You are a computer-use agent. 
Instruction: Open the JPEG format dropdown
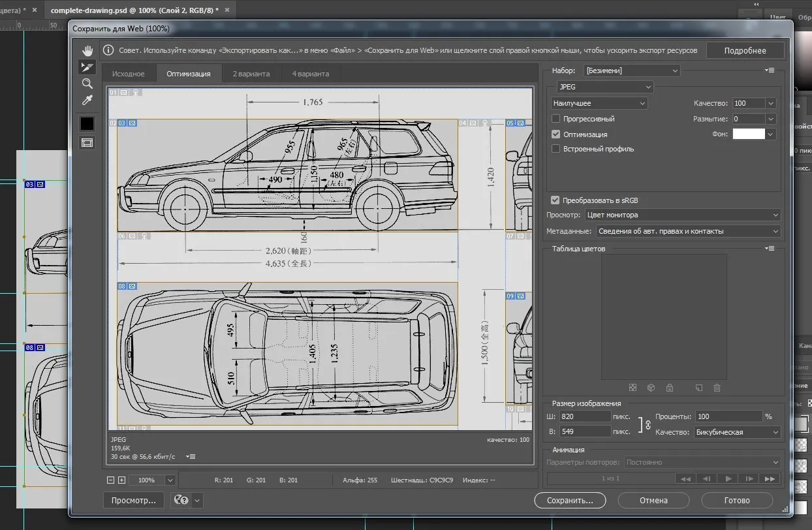coord(604,87)
